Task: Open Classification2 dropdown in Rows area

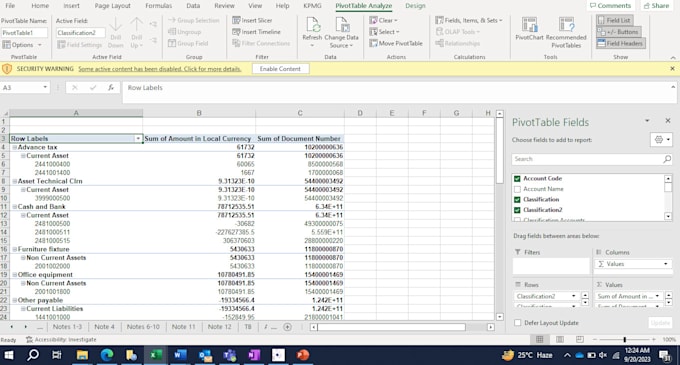Action: click(573, 296)
